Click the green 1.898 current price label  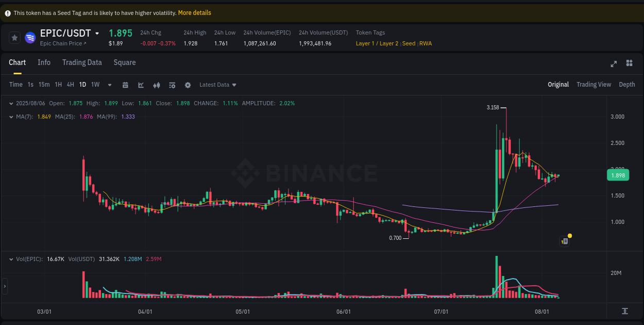pyautogui.click(x=618, y=175)
